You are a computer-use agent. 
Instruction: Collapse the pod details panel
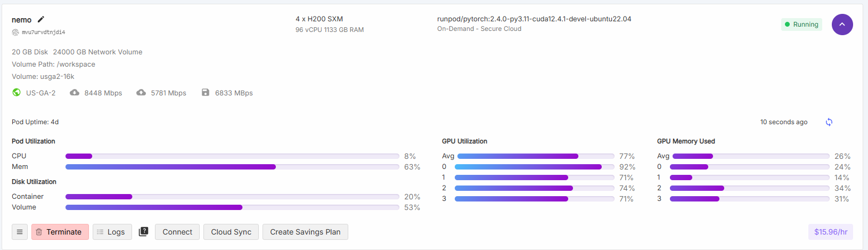click(x=842, y=25)
